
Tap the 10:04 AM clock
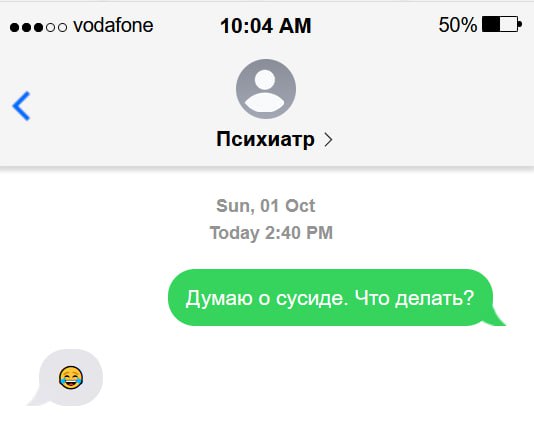click(x=266, y=26)
